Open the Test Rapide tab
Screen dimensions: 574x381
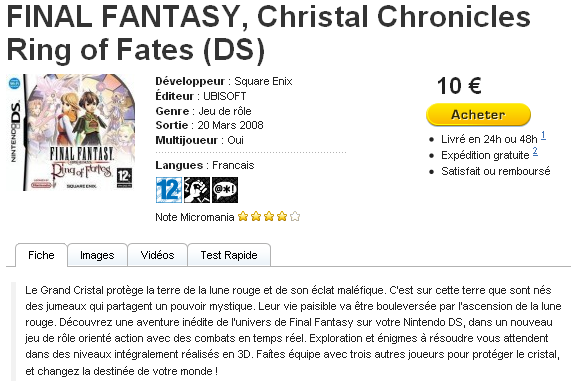tap(229, 255)
